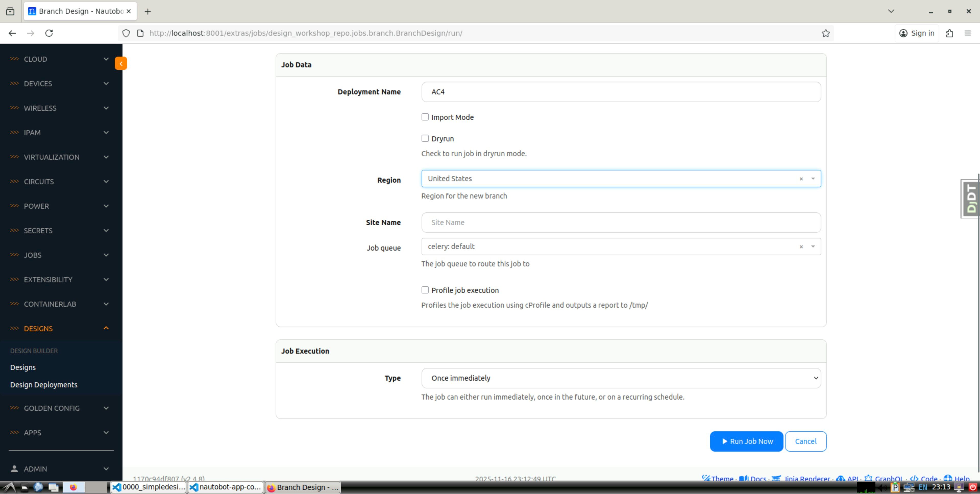980x494 pixels.
Task: Open the Region dropdown arrow
Action: click(x=813, y=179)
